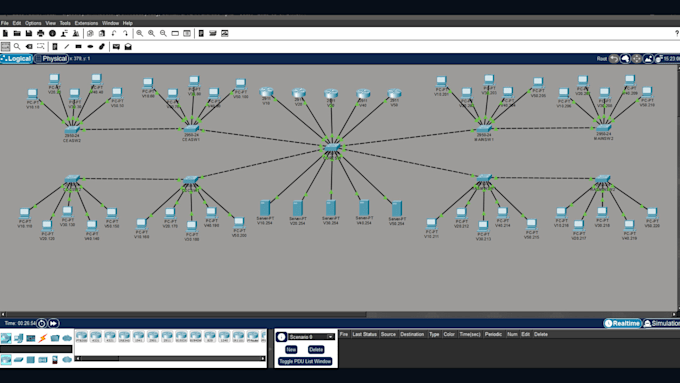Show scenario description info icon
This screenshot has height=383, width=680.
281,337
